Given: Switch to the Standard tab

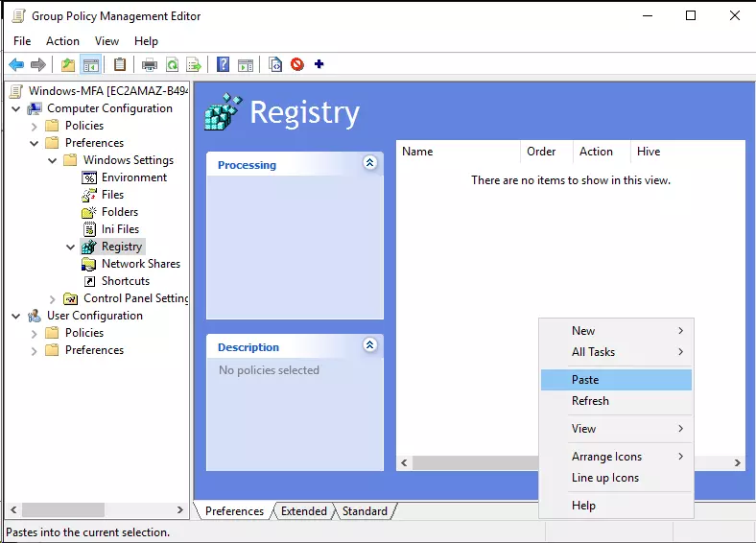Looking at the screenshot, I should [365, 511].
